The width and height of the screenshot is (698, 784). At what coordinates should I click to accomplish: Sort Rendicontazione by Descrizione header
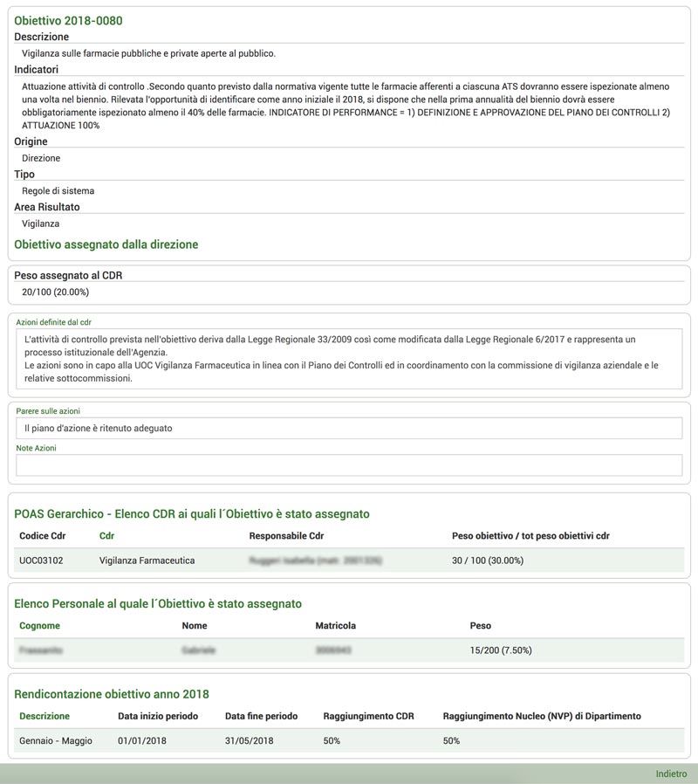tap(44, 716)
